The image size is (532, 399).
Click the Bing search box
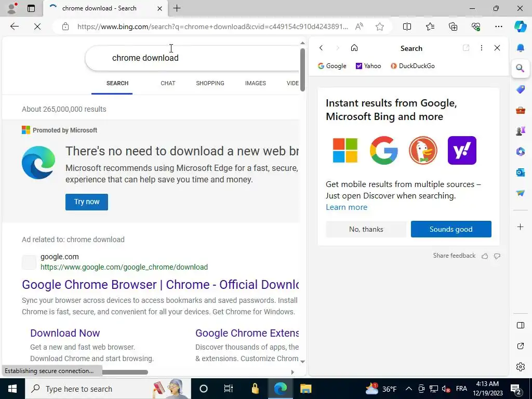192,58
